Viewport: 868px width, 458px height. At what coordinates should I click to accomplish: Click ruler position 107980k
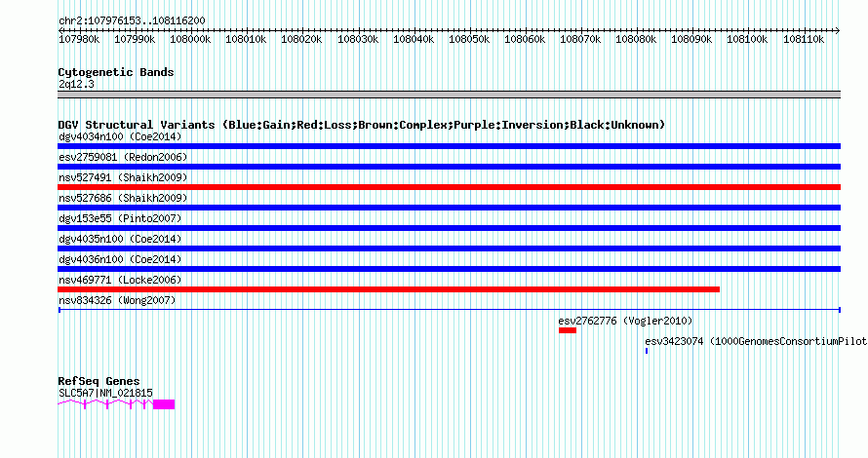(79, 40)
